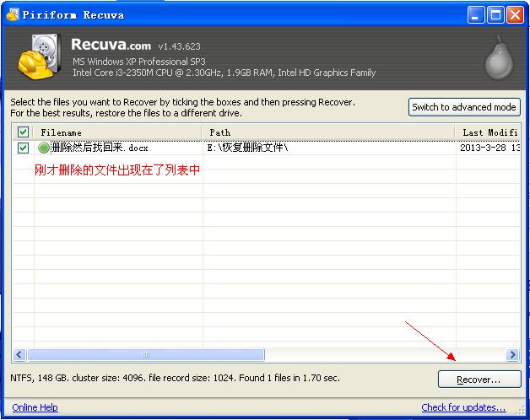Click the Piriform pear logo
Image resolution: width=530 pixels, height=420 pixels.
point(499,58)
